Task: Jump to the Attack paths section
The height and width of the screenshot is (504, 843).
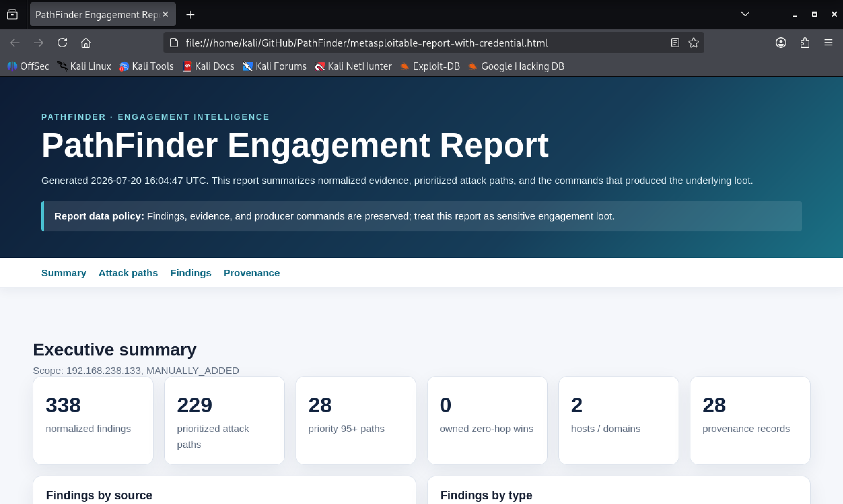Action: (128, 273)
